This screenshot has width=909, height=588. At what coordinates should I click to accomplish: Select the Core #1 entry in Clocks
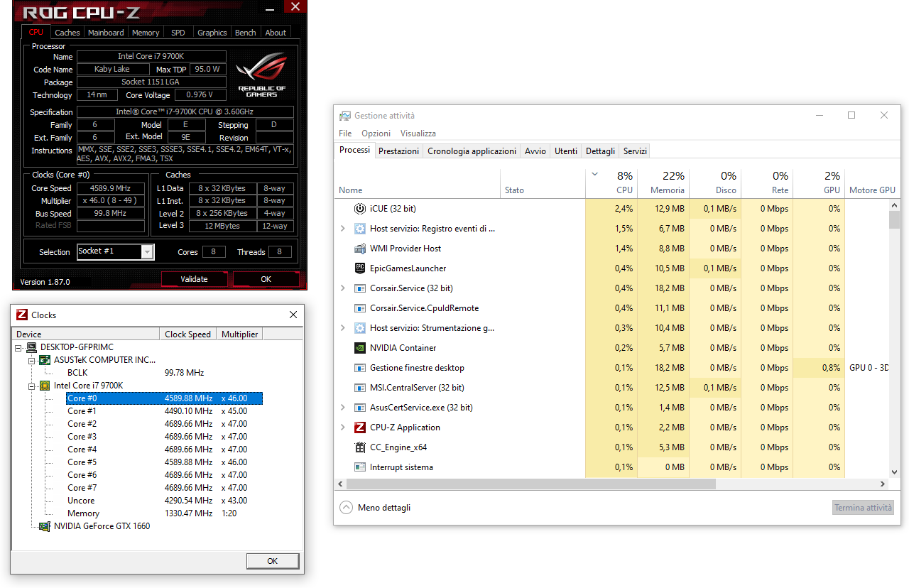pyautogui.click(x=82, y=410)
